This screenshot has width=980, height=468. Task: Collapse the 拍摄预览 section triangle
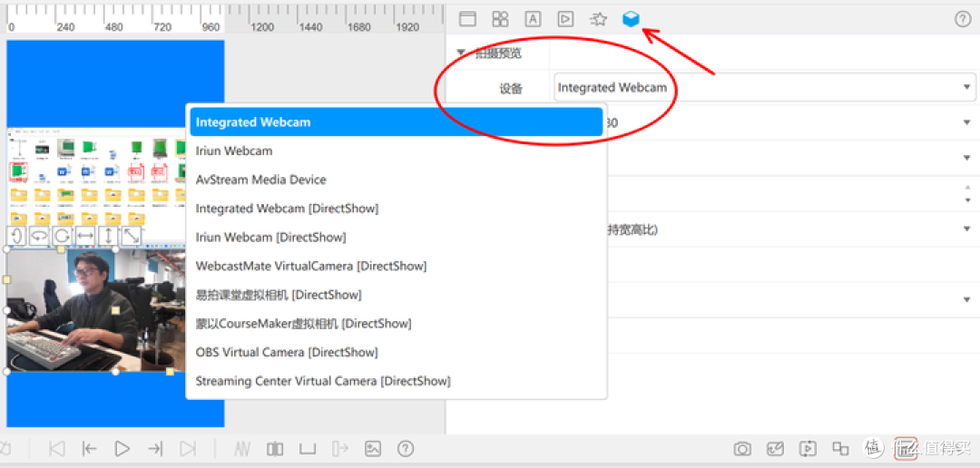point(461,54)
